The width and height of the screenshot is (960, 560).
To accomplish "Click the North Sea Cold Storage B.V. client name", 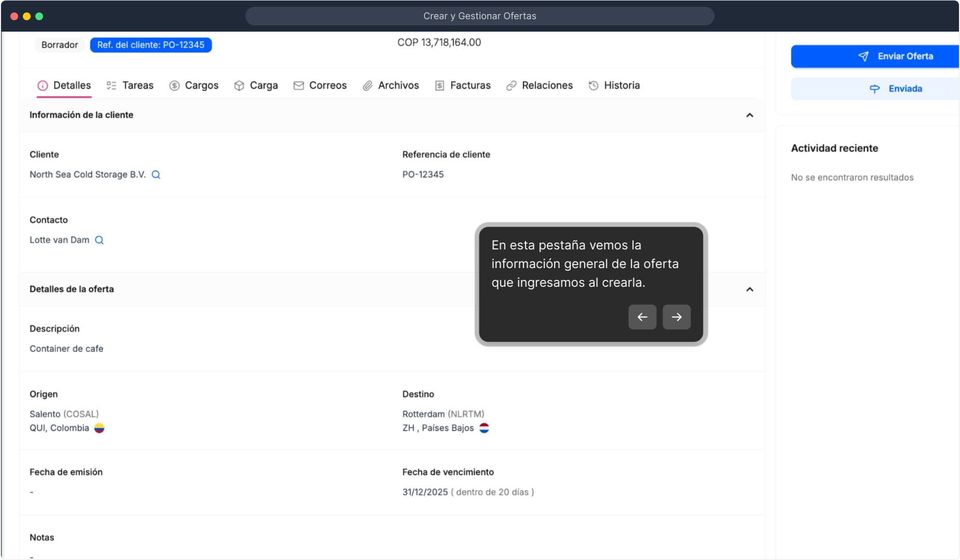I will (87, 175).
